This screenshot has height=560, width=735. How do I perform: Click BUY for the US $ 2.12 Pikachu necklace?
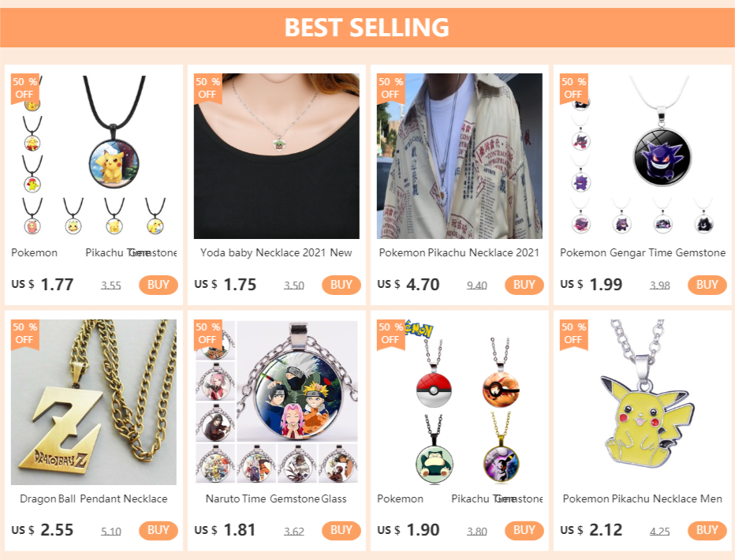pyautogui.click(x=707, y=531)
